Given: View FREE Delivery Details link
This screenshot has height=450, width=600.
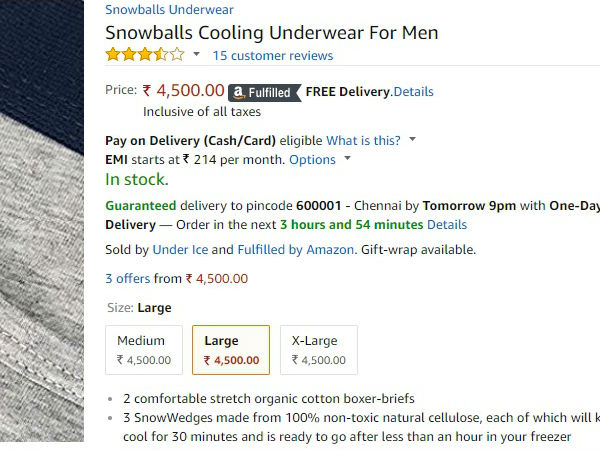Looking at the screenshot, I should 414,92.
